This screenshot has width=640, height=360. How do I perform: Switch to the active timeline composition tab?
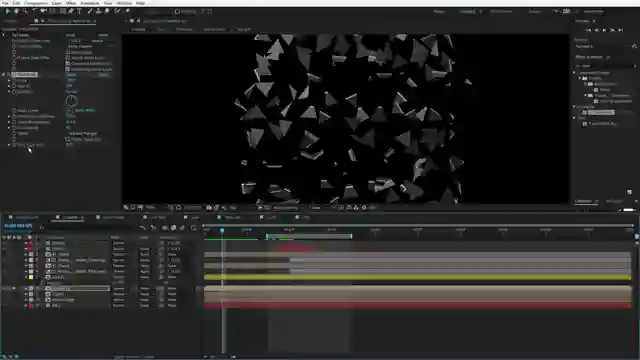tap(70, 218)
